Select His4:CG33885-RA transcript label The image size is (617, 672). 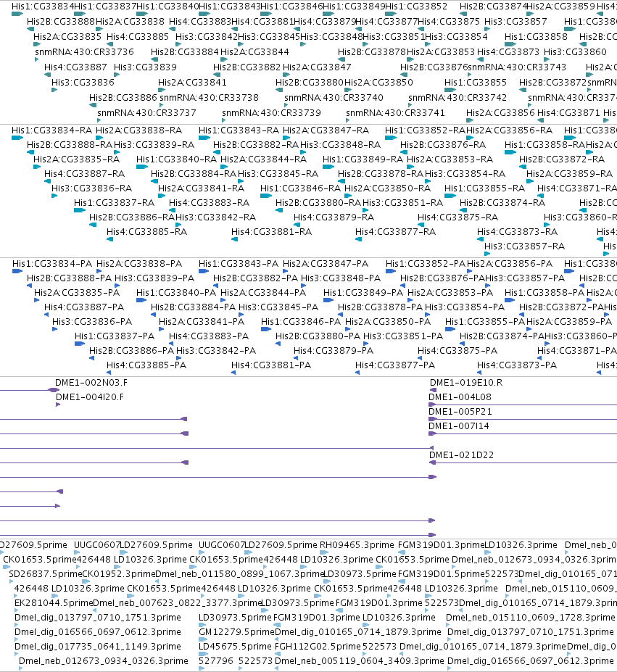(x=146, y=232)
